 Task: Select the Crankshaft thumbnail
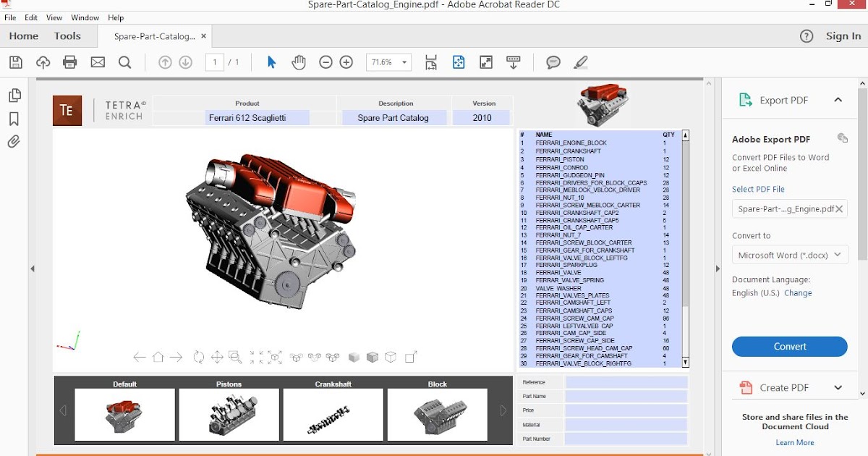click(333, 415)
